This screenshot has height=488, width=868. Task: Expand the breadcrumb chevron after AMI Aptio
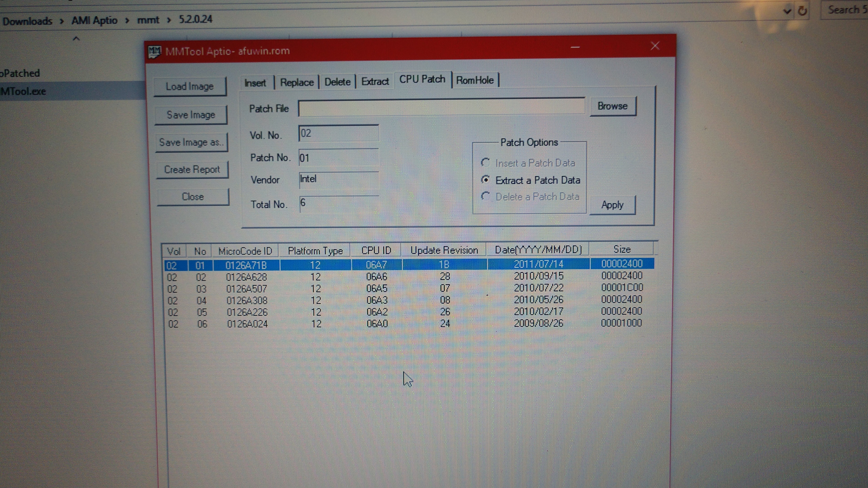(127, 21)
